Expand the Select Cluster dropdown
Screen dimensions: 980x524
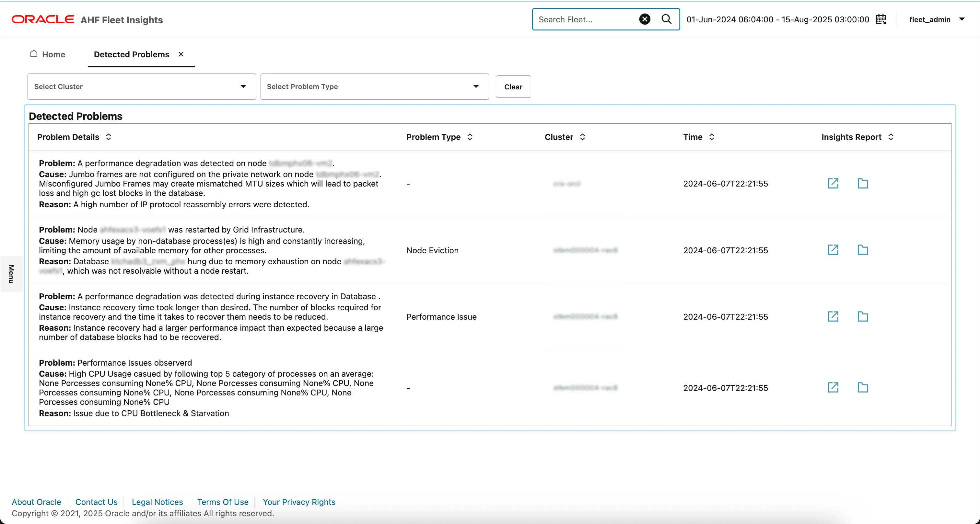pyautogui.click(x=243, y=86)
